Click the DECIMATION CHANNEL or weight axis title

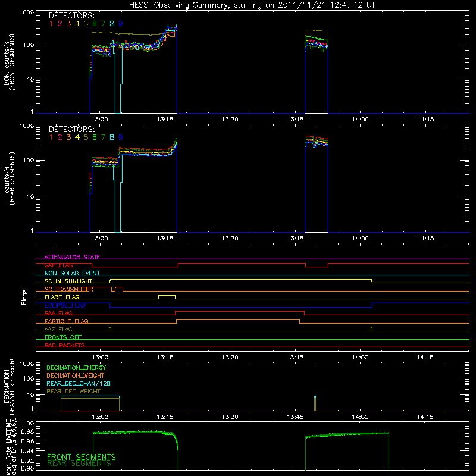(9, 386)
